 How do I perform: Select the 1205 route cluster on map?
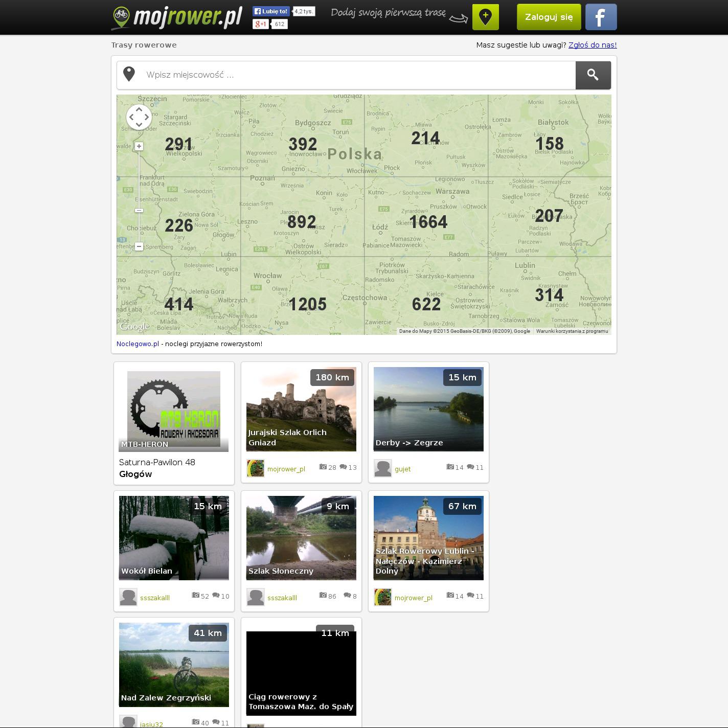tap(308, 305)
